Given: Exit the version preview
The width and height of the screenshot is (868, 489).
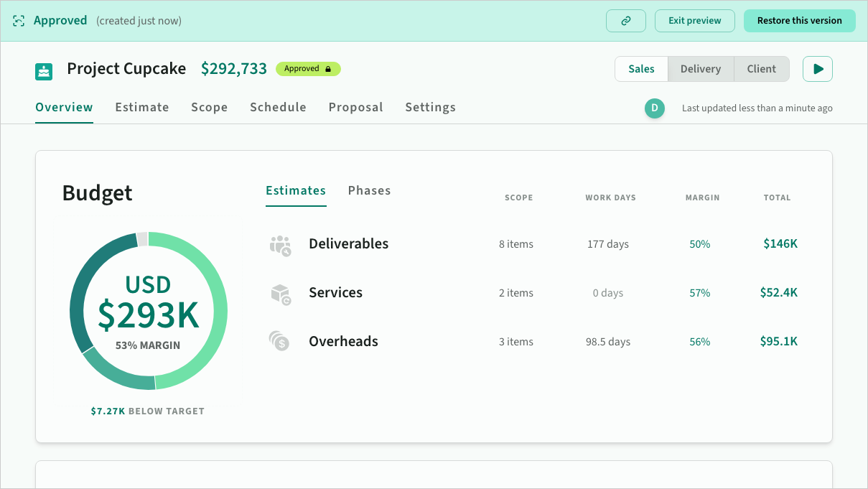Looking at the screenshot, I should pyautogui.click(x=694, y=21).
